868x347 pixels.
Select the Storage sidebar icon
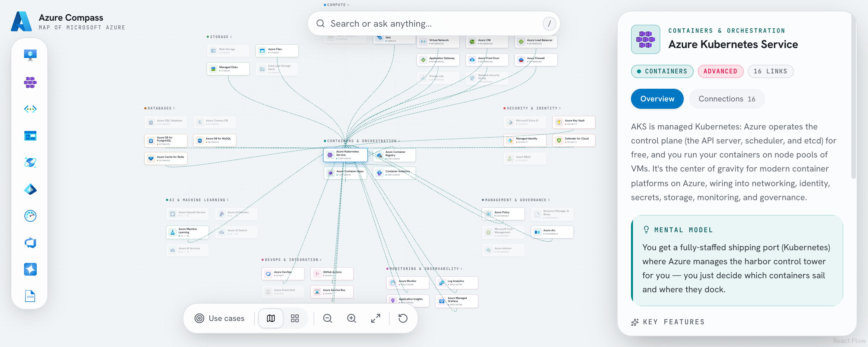coord(30,136)
